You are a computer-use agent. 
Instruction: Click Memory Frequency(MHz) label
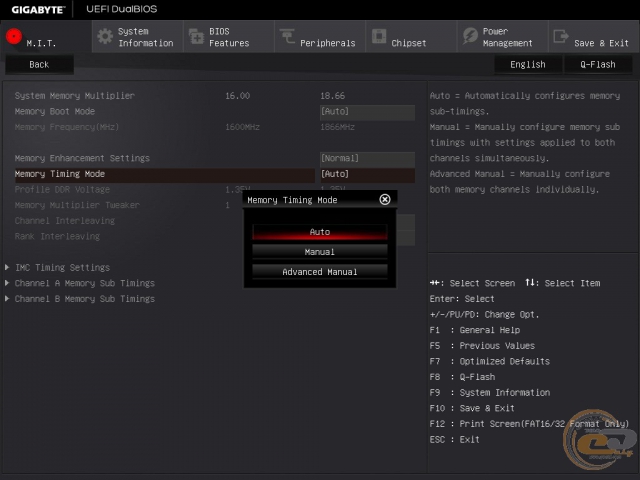(67, 127)
